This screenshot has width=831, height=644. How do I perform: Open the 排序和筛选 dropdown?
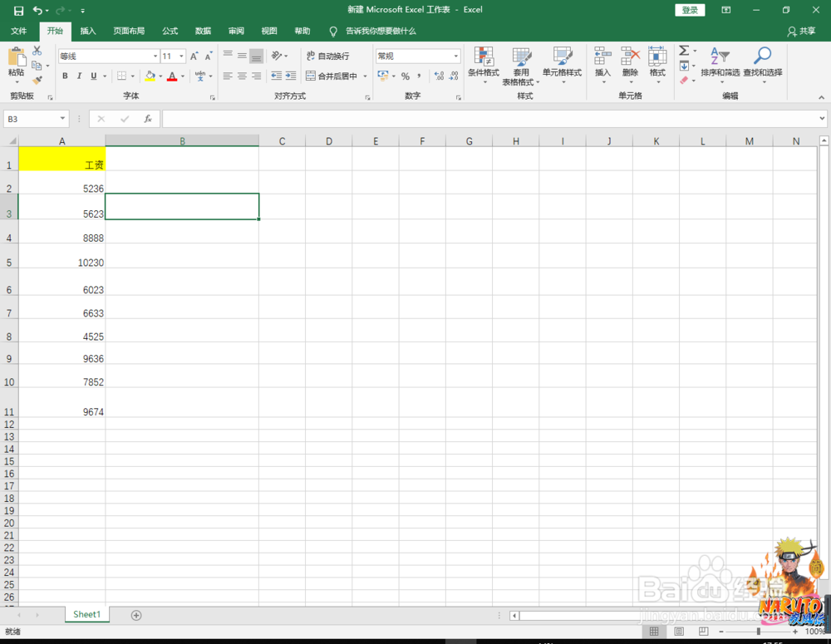720,66
